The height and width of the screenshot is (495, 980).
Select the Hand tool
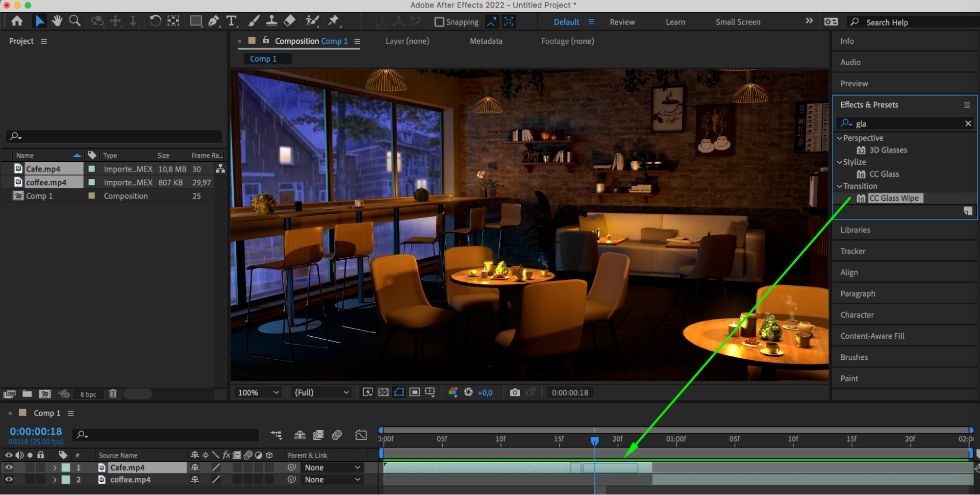tap(57, 21)
